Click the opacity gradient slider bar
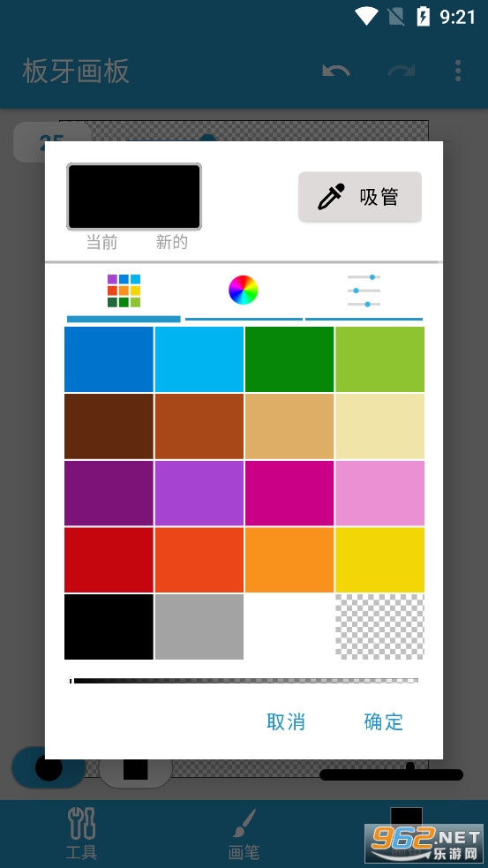Viewport: 488px width, 868px height. pos(244,680)
